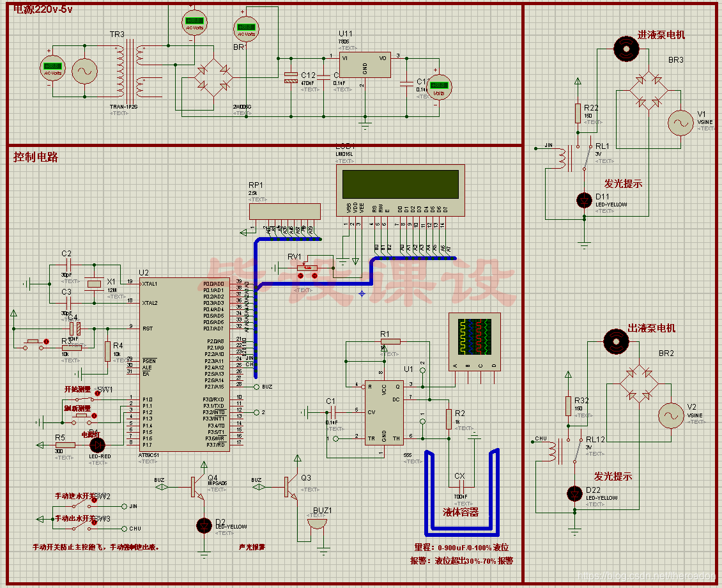722x588 pixels.
Task: Select transistor Q4
Action: [197, 487]
